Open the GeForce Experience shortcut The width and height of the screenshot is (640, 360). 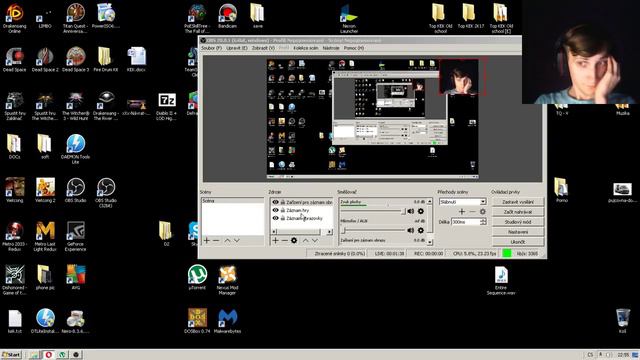coord(76,236)
